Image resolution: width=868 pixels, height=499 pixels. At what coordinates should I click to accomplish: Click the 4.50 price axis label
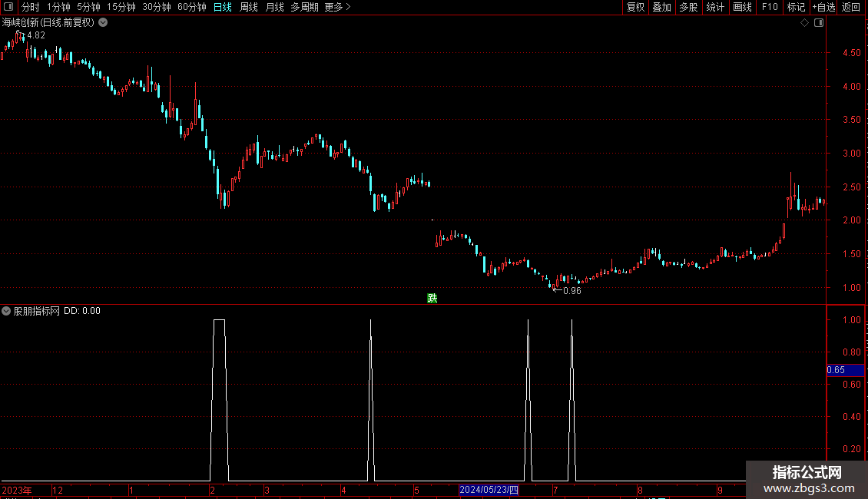coord(852,53)
